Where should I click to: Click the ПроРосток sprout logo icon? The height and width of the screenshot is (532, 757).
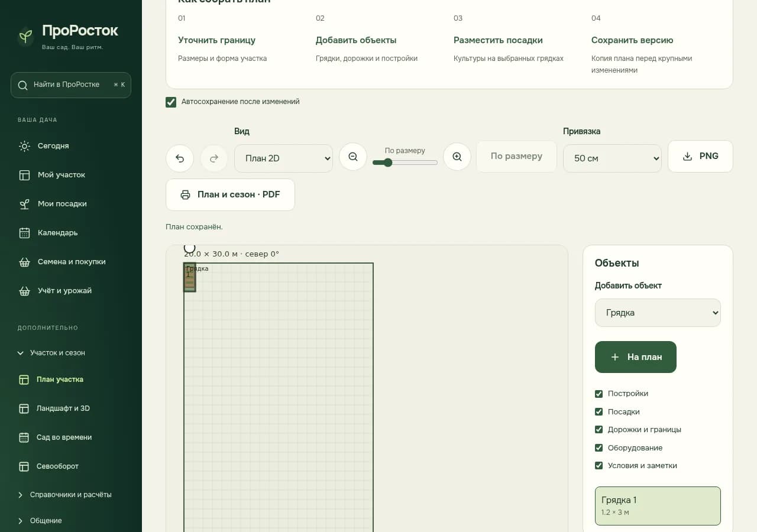(25, 37)
